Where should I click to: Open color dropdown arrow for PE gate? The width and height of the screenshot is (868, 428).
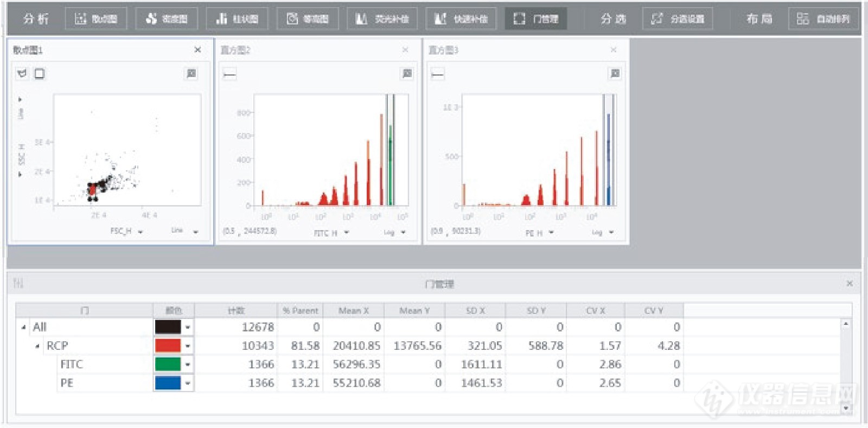188,382
